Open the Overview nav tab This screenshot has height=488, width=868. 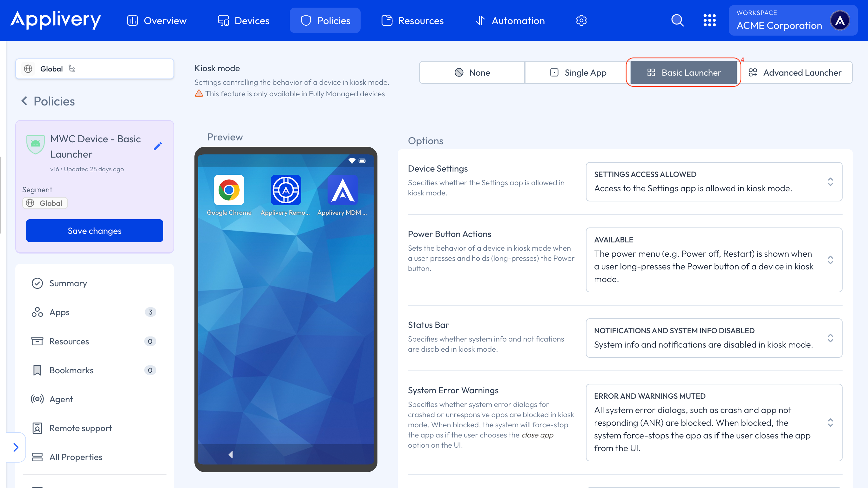pos(157,21)
